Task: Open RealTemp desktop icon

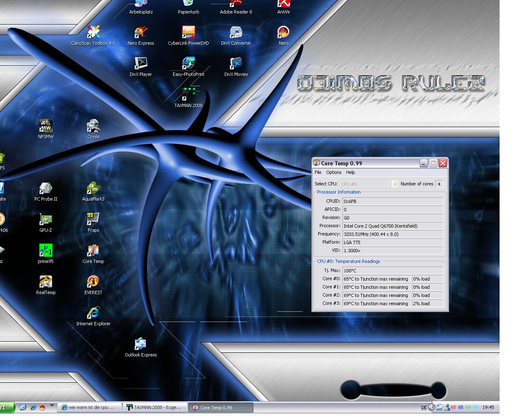Action: (x=46, y=285)
